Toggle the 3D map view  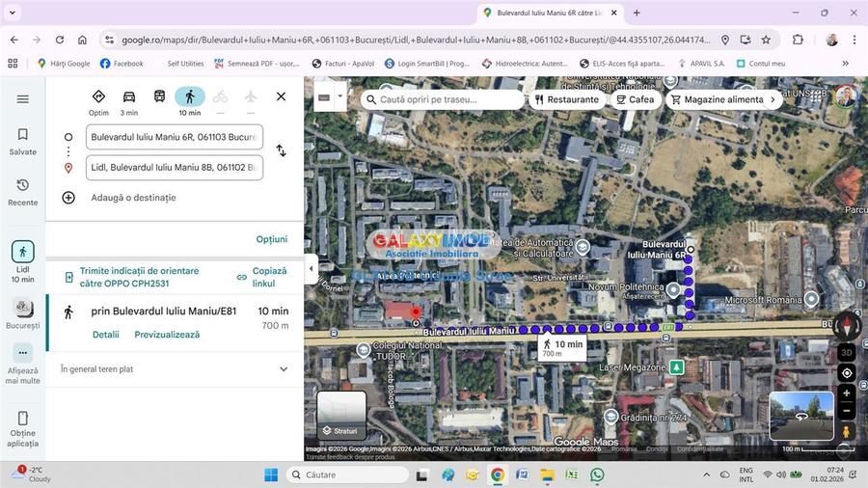(x=847, y=352)
